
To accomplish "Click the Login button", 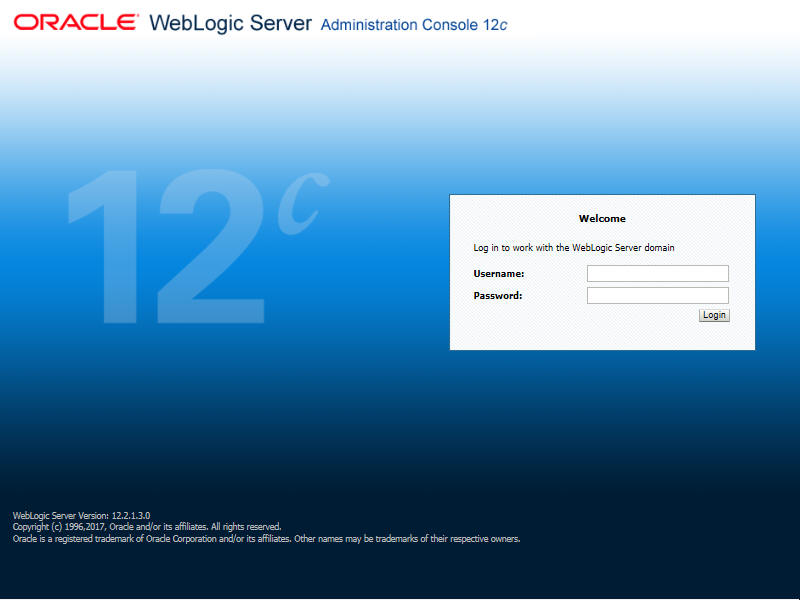I will pyautogui.click(x=714, y=315).
